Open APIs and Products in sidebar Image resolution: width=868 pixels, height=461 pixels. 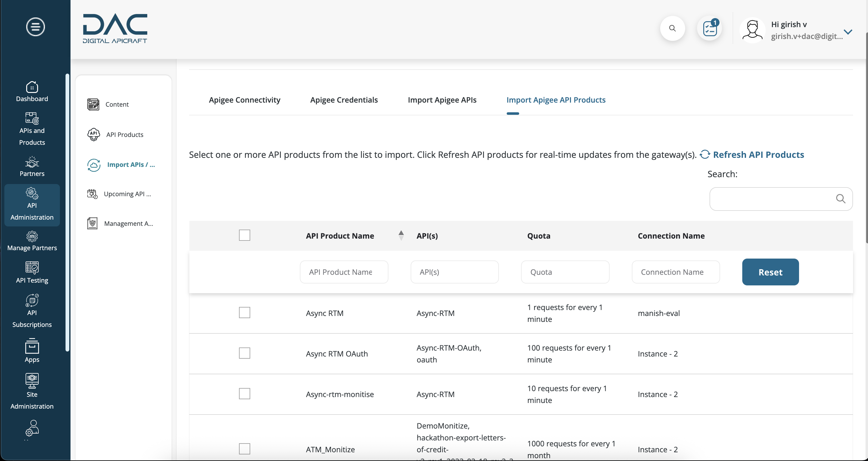point(32,129)
